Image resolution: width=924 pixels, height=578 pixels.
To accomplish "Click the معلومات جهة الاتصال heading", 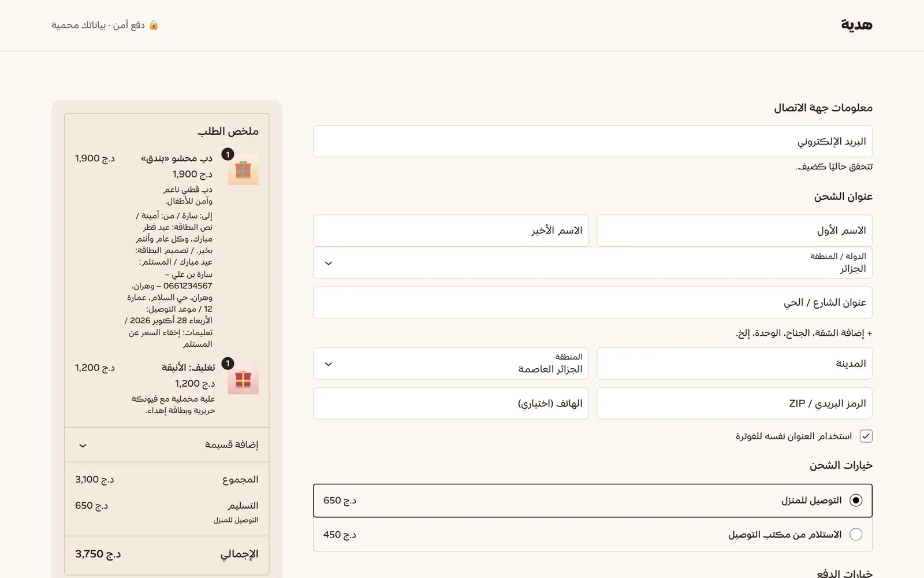I will pyautogui.click(x=824, y=108).
